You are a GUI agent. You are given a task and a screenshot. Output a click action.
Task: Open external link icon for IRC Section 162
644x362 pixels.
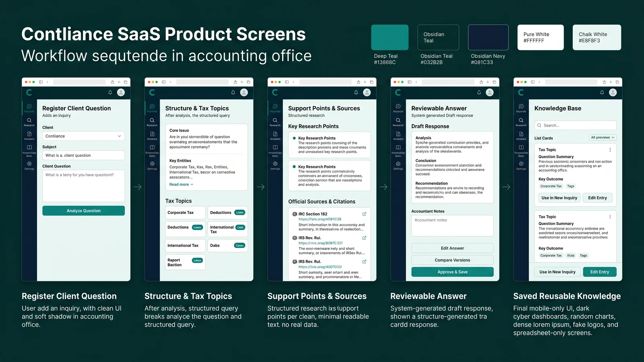pyautogui.click(x=364, y=214)
